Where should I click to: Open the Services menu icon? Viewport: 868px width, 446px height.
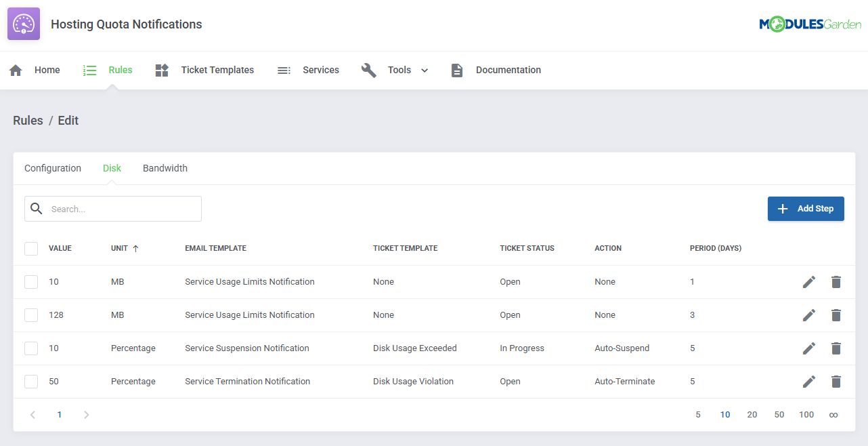coord(284,69)
